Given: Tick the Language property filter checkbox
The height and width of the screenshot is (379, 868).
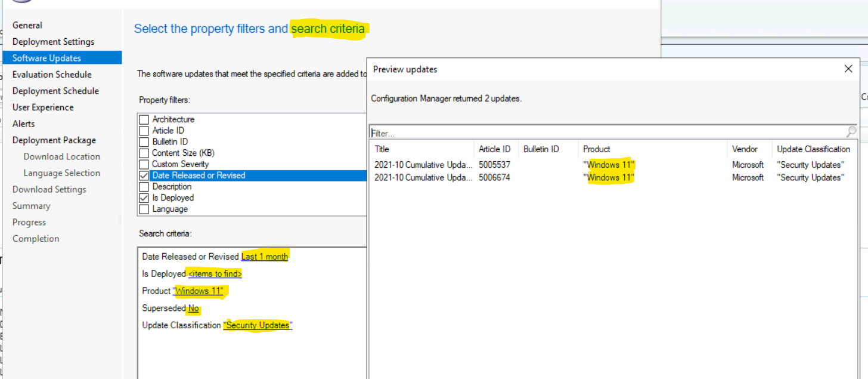Looking at the screenshot, I should click(144, 209).
